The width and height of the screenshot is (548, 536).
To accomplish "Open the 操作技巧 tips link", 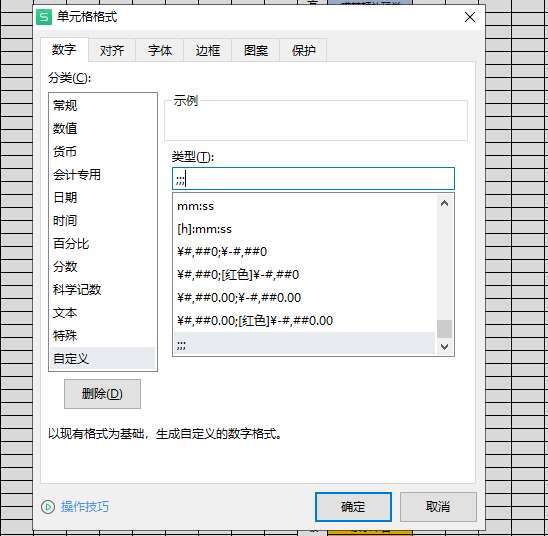I will (x=85, y=506).
